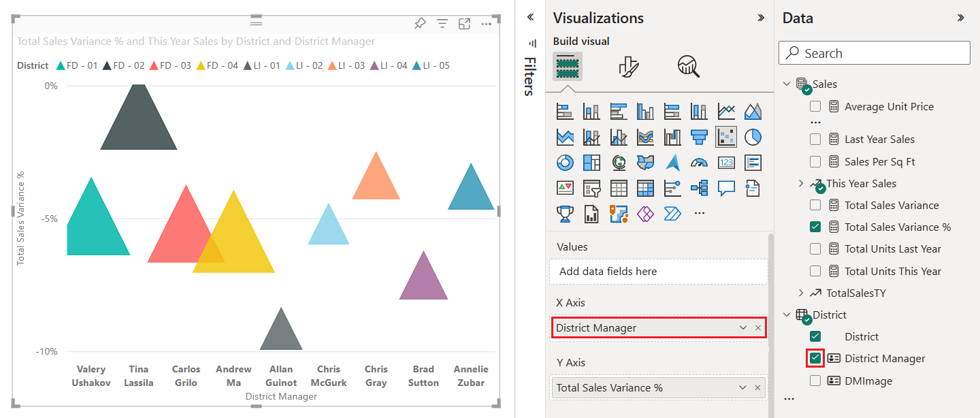Remove District Manager from X Axis

pos(757,327)
